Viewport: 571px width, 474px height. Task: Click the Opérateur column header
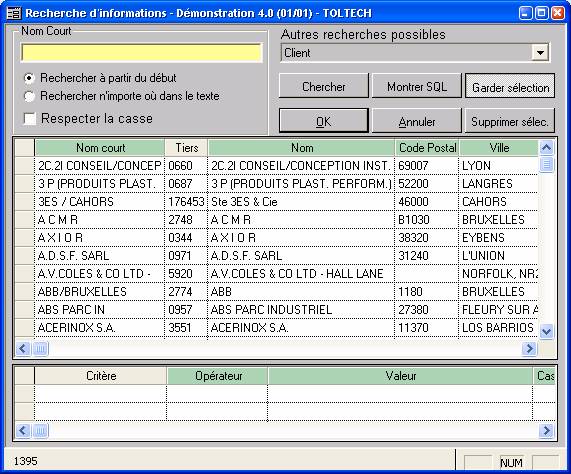pyautogui.click(x=218, y=376)
